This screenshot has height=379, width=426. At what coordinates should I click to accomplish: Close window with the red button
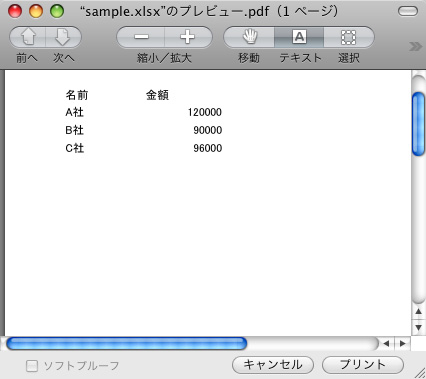(x=15, y=11)
